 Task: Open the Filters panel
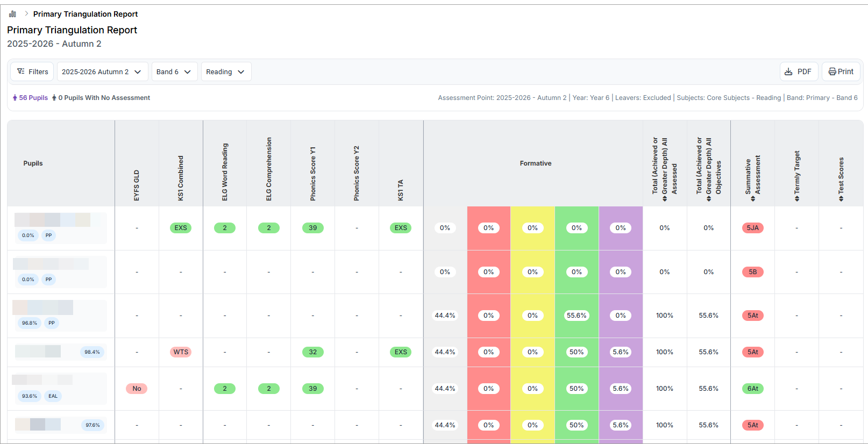click(x=32, y=71)
